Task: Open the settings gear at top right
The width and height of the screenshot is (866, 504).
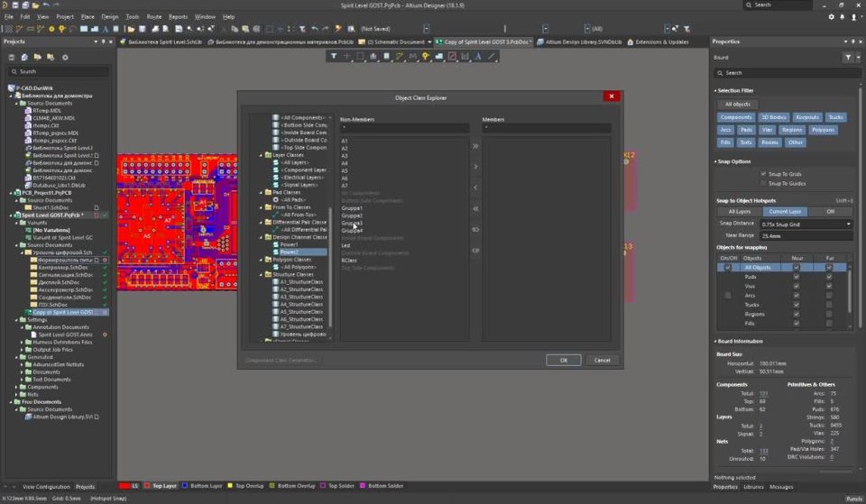Action: (831, 17)
